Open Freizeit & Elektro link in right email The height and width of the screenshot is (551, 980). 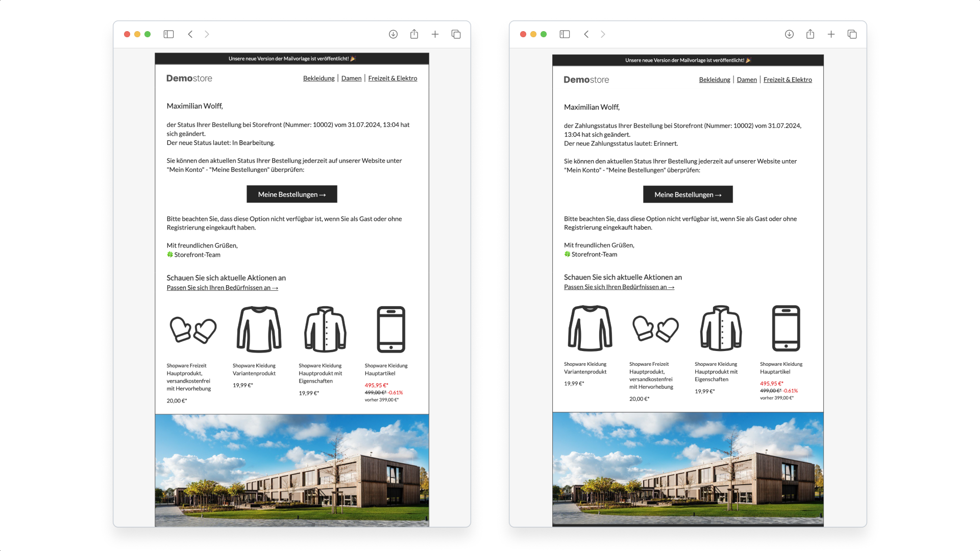pyautogui.click(x=788, y=80)
